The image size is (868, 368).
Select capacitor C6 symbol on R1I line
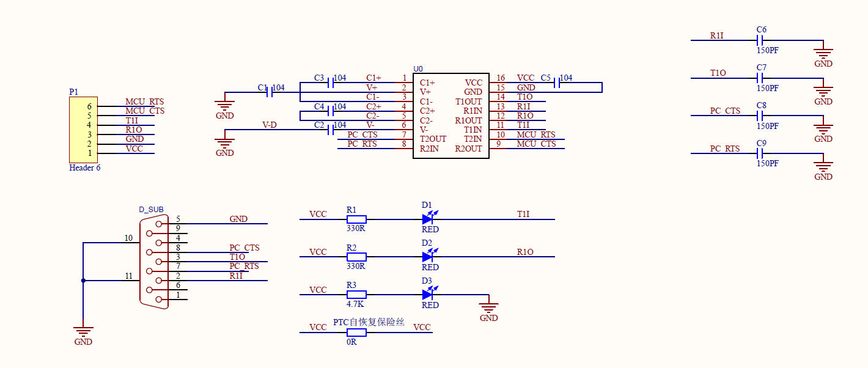760,40
